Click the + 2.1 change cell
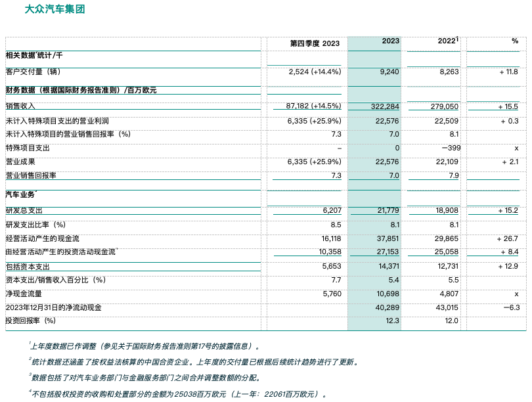Screen dimensions: 532x402 [x=510, y=162]
